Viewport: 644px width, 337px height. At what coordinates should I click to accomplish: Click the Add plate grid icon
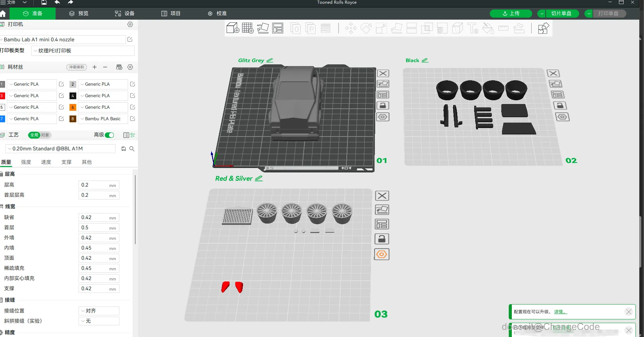247,28
